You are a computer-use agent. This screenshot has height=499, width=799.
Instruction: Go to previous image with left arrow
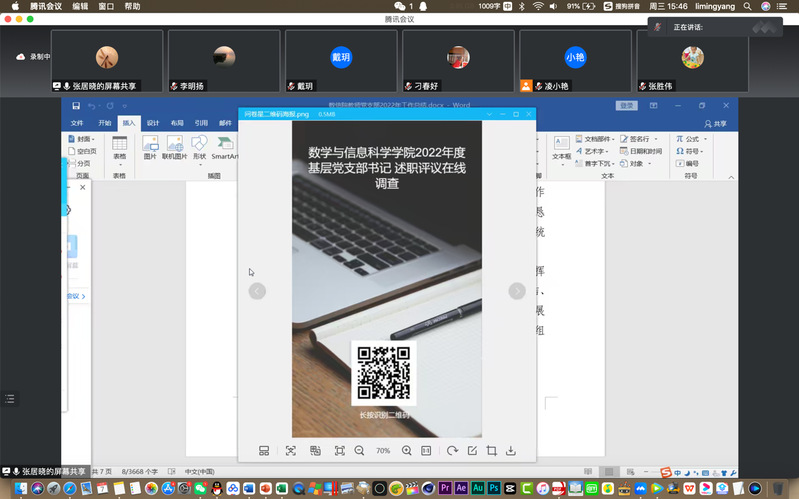pos(257,291)
